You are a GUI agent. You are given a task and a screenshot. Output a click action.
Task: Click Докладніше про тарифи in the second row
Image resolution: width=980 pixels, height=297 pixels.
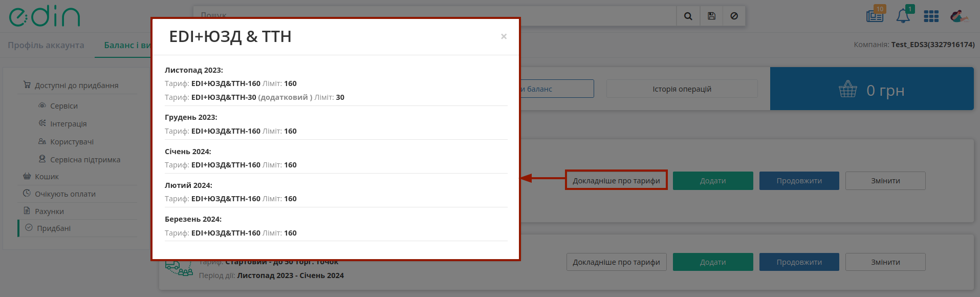click(616, 262)
